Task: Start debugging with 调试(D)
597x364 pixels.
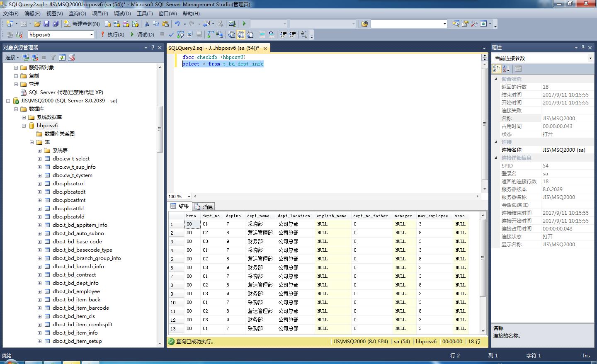Action: coord(142,34)
